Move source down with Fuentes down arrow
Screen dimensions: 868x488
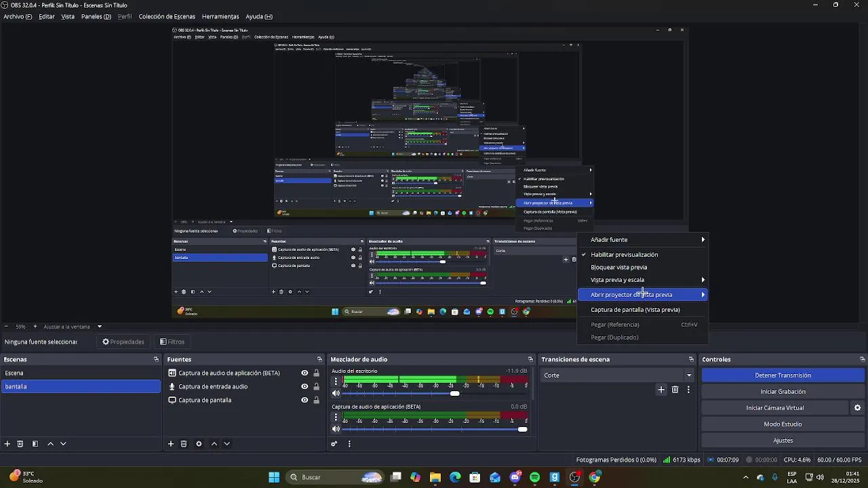click(227, 444)
